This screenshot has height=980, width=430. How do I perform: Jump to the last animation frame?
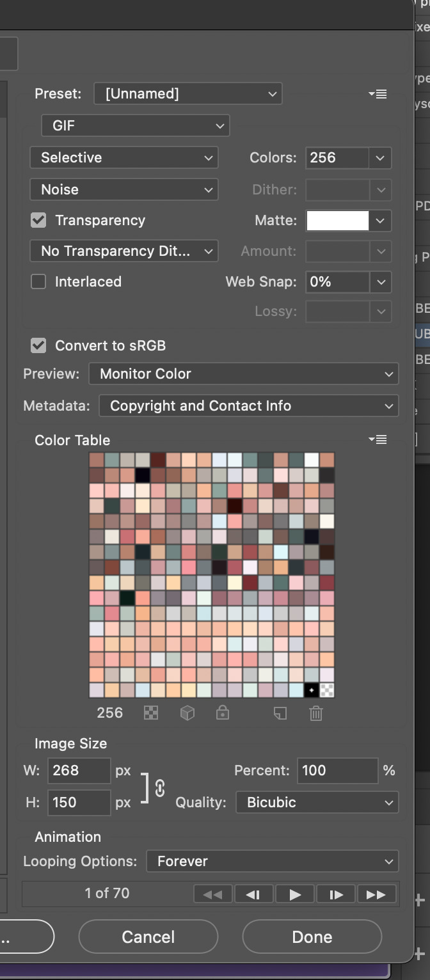click(x=376, y=894)
